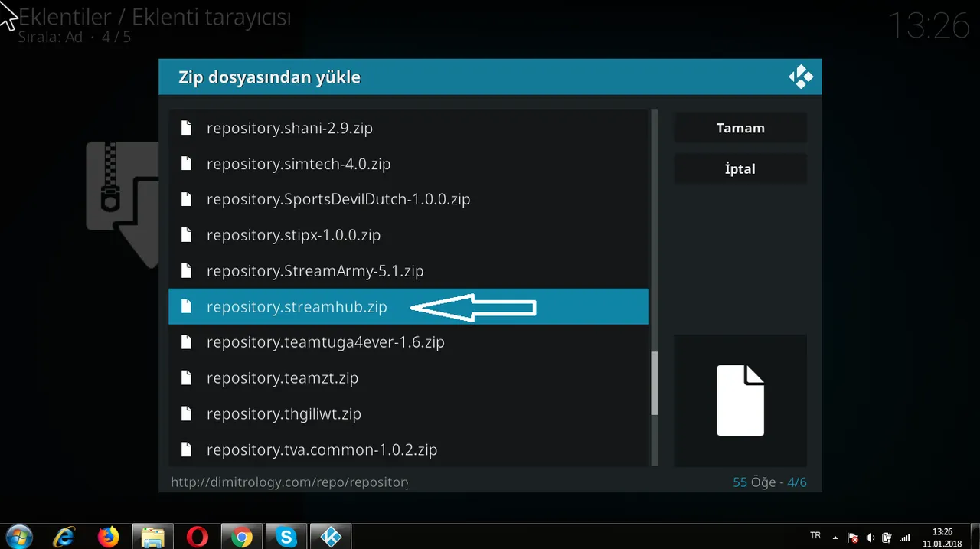Select repository.teamtuga4ever-1.6.zip file
This screenshot has width=980, height=549.
[x=409, y=342]
